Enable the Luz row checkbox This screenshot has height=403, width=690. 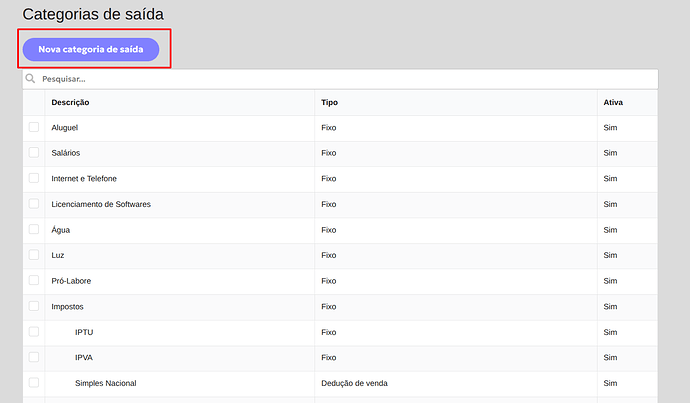(x=34, y=255)
